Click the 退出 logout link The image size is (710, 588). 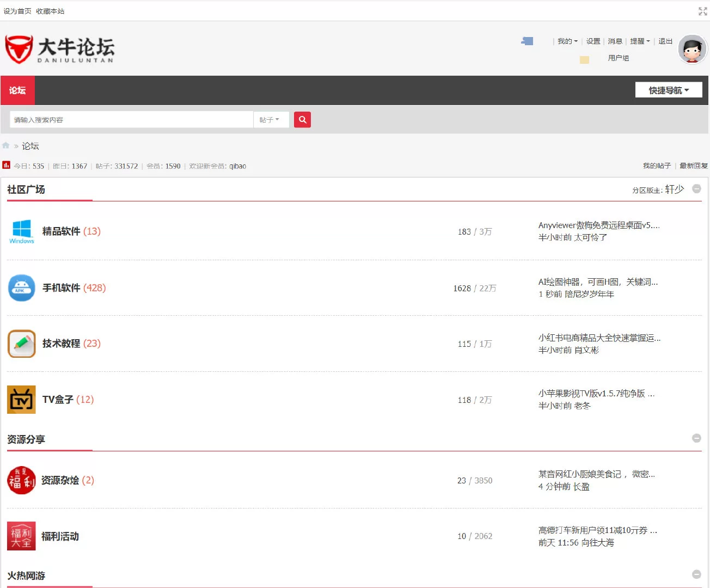pyautogui.click(x=665, y=41)
